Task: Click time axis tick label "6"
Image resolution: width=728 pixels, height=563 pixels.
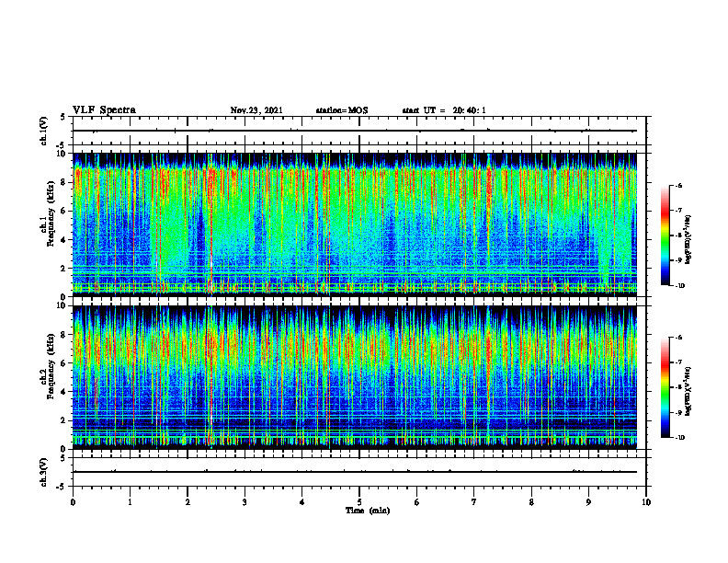Action: (x=416, y=502)
